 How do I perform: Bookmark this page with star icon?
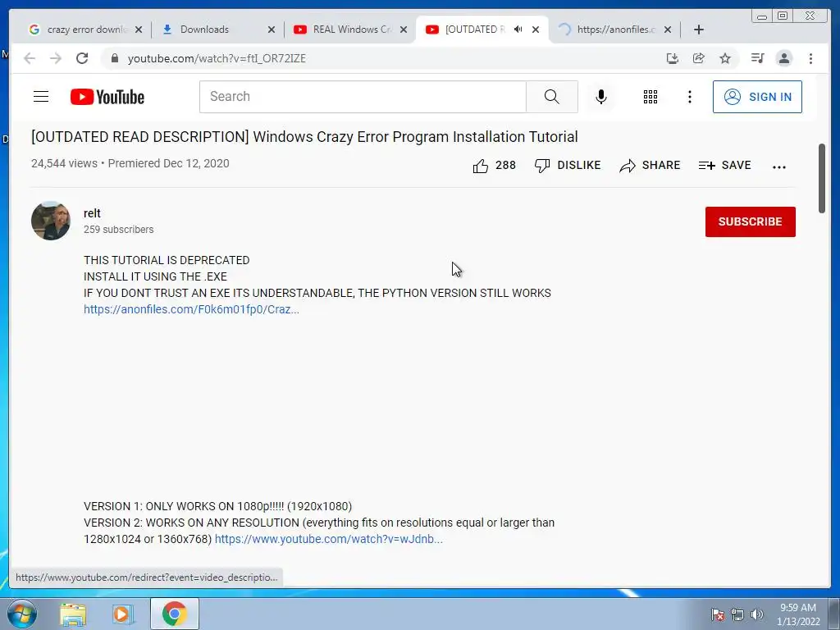point(725,58)
